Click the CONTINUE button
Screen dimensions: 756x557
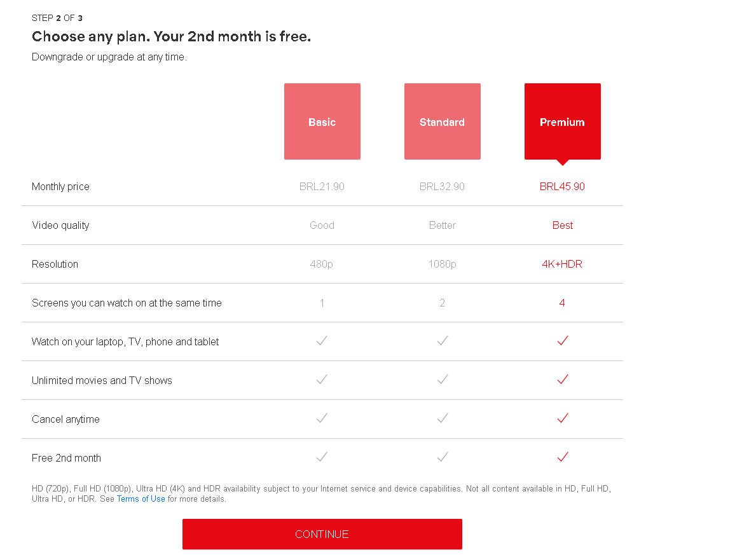[x=322, y=534]
